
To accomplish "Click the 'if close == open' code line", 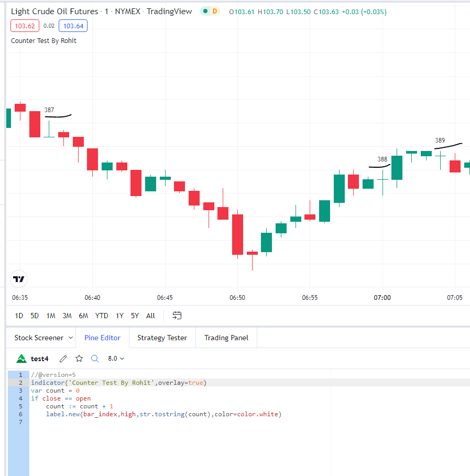I will [61, 398].
